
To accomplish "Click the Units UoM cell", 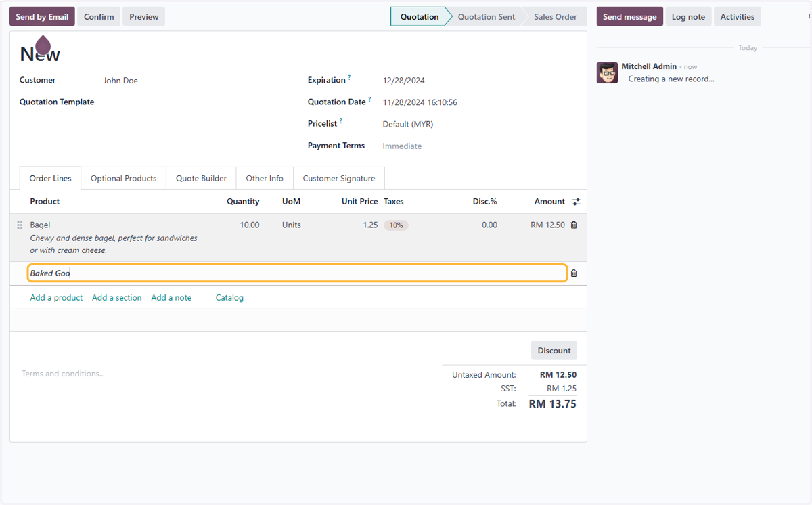I will (292, 225).
